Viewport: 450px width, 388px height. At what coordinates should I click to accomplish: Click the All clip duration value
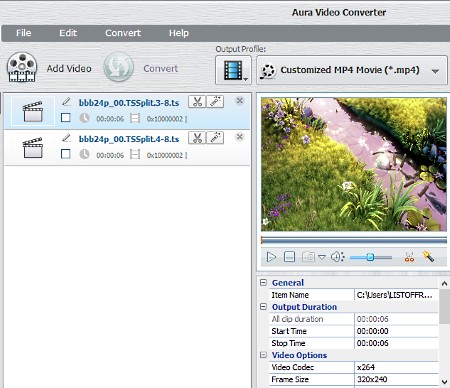click(396, 319)
